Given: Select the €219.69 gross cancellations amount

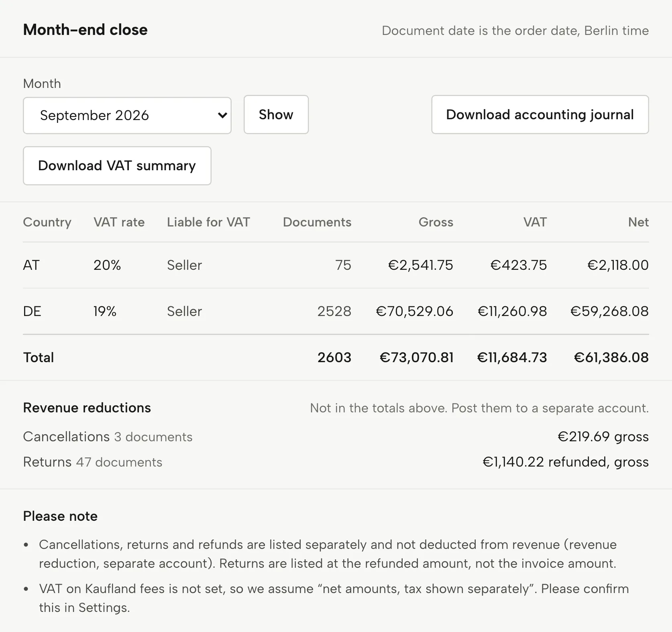Looking at the screenshot, I should click(x=603, y=436).
